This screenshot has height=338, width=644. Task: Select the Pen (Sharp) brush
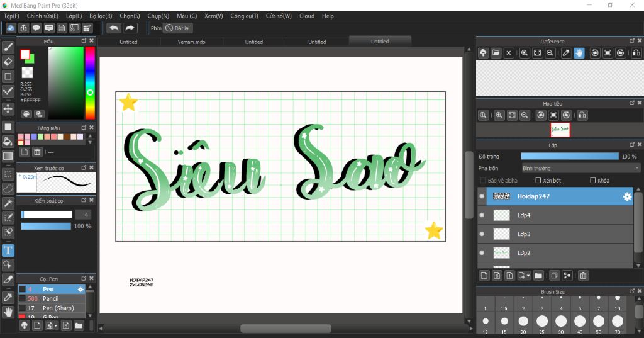[x=52, y=308]
